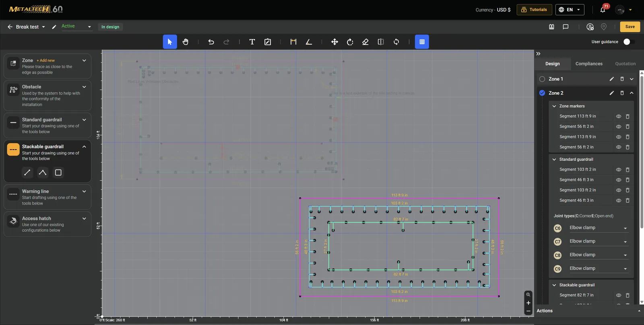This screenshot has width=644, height=325.
Task: Switch to the Compliances tab
Action: 589,64
